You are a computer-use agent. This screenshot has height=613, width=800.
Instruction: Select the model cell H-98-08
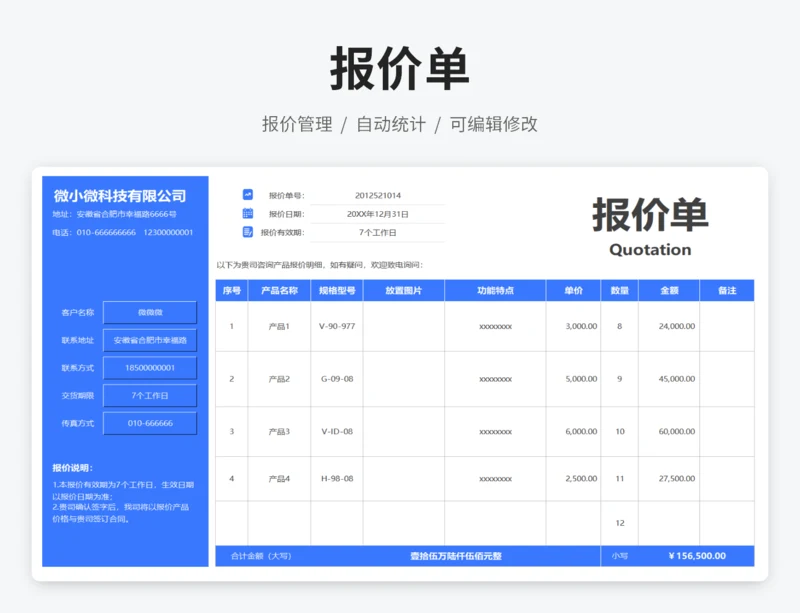click(x=337, y=478)
